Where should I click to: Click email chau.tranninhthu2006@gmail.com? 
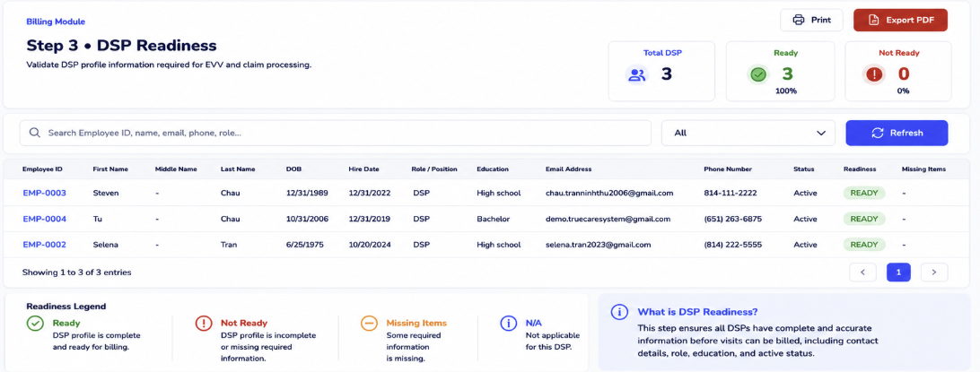[x=609, y=193]
